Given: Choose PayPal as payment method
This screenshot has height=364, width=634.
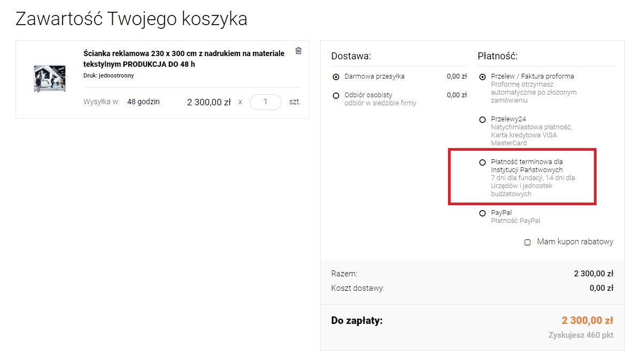Looking at the screenshot, I should point(483,213).
